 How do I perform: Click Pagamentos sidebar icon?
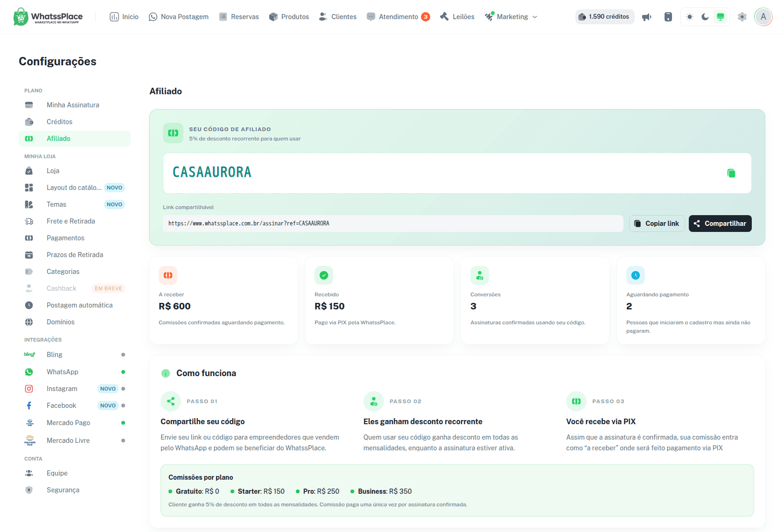(x=29, y=238)
